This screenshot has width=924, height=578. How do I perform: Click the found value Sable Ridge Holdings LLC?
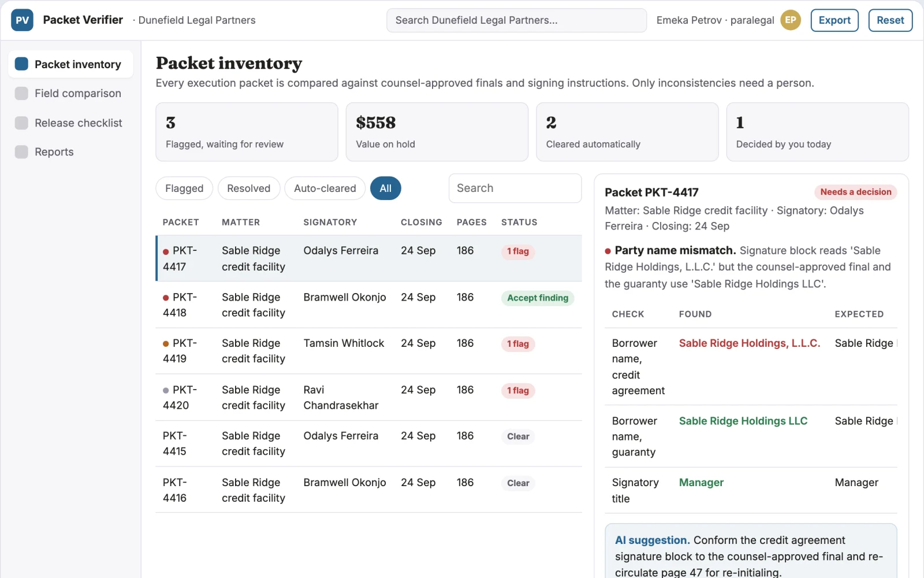tap(743, 421)
